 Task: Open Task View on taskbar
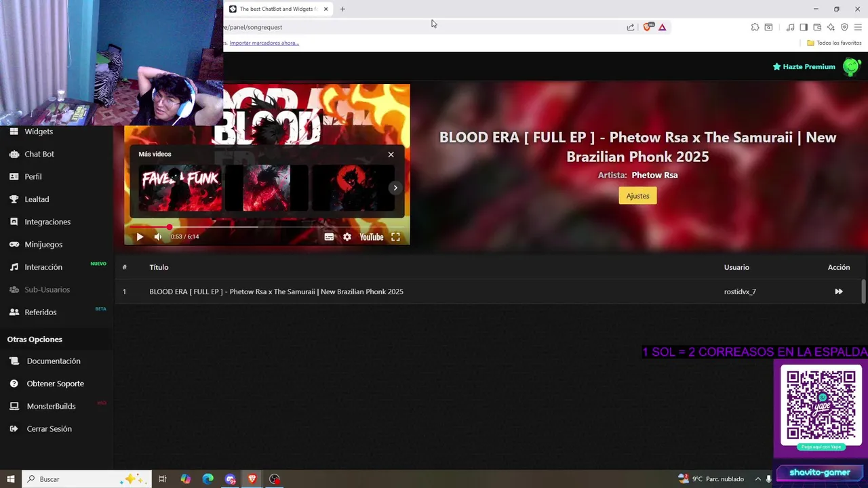163,479
